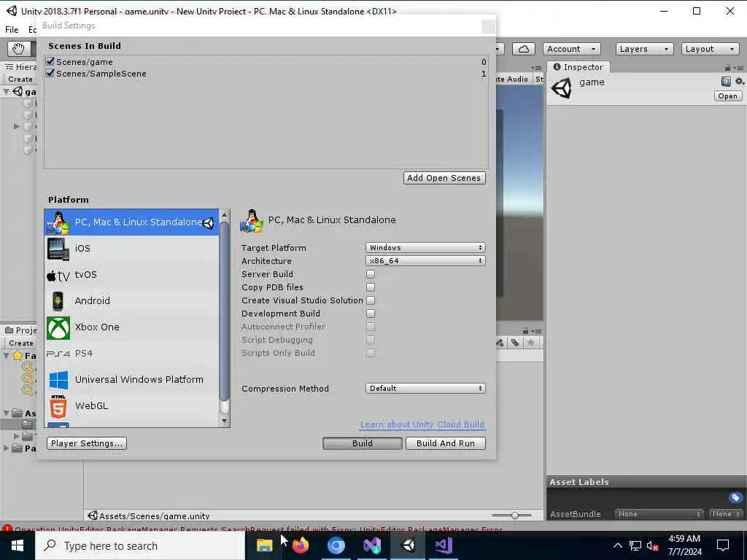The image size is (747, 560).
Task: Click the Open button in Inspector
Action: [727, 96]
